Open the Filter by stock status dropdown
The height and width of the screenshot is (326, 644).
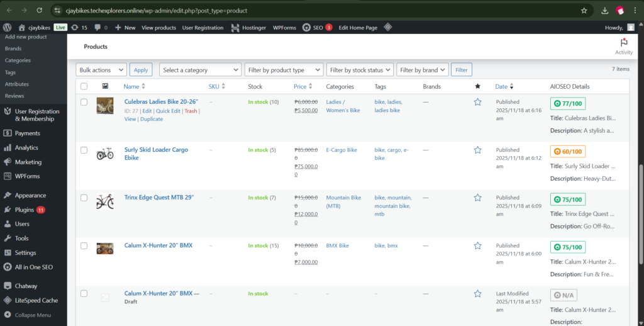tap(360, 70)
